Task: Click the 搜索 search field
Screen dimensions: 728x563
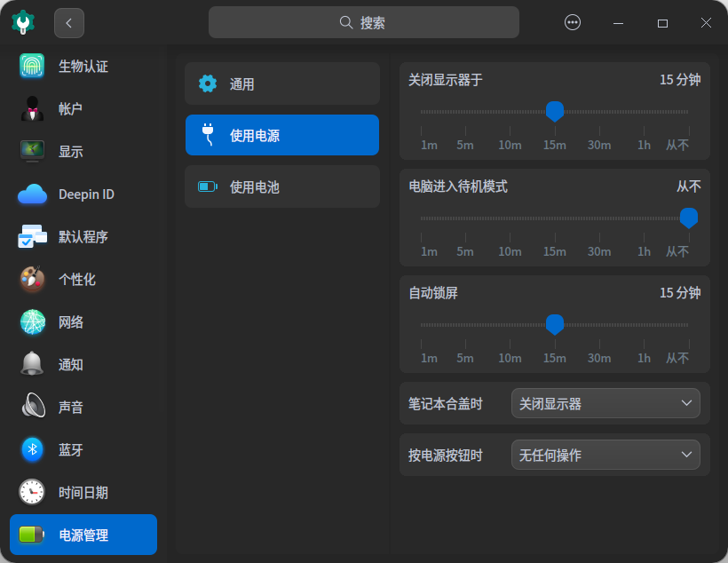Action: point(363,22)
